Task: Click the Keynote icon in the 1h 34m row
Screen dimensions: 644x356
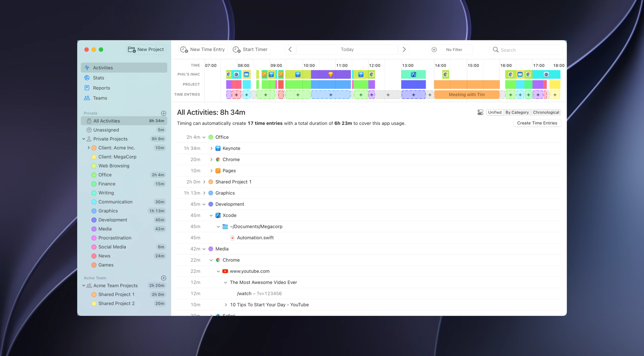Action: click(x=218, y=148)
